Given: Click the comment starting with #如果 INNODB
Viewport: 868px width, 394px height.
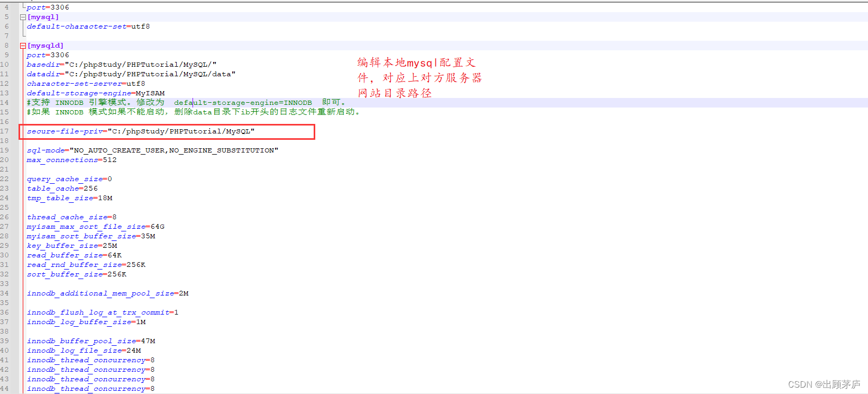Looking at the screenshot, I should click(194, 112).
